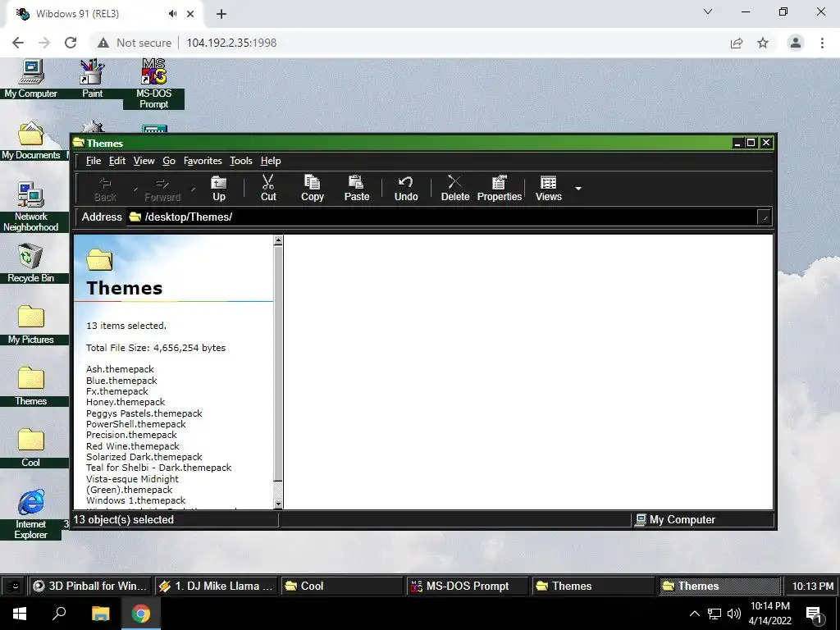Open Properties from the toolbar

click(x=500, y=188)
